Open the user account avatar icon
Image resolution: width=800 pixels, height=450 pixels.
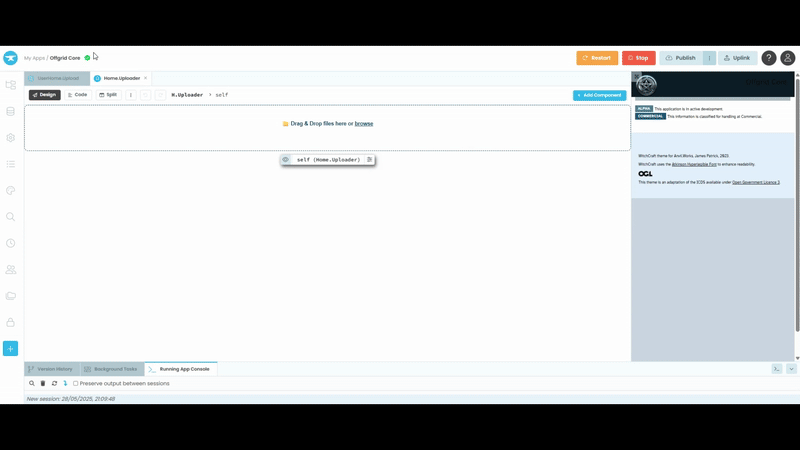[x=788, y=58]
